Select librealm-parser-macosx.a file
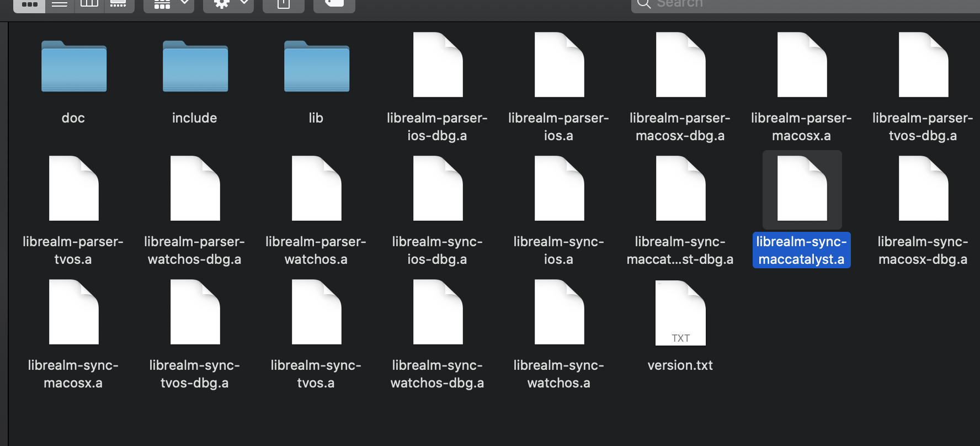Image resolution: width=980 pixels, height=446 pixels. tap(802, 65)
